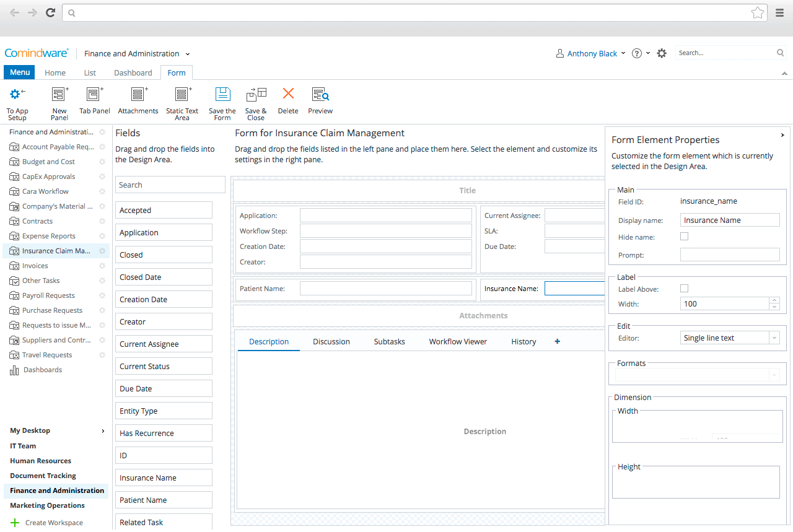
Task: Click the Display name input field
Action: [730, 220]
